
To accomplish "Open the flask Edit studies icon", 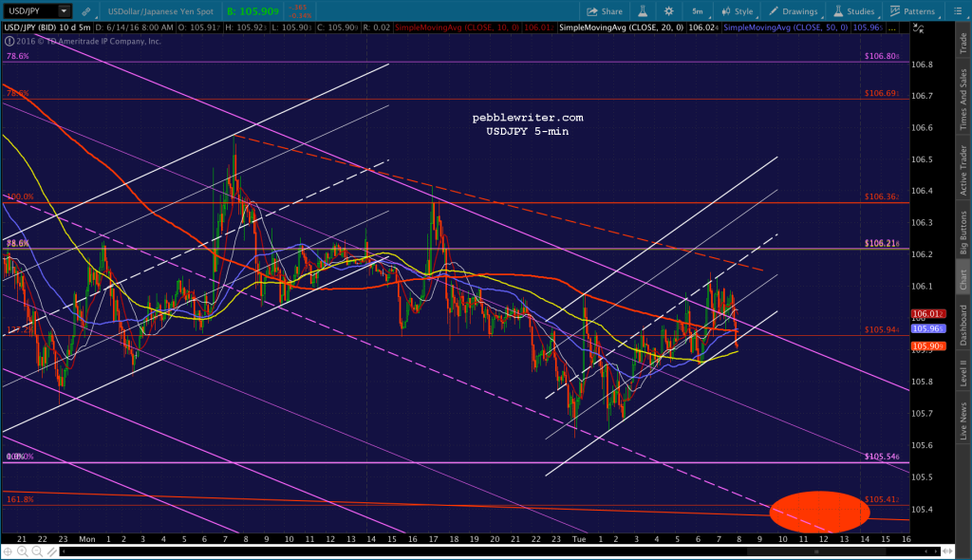I will point(643,11).
